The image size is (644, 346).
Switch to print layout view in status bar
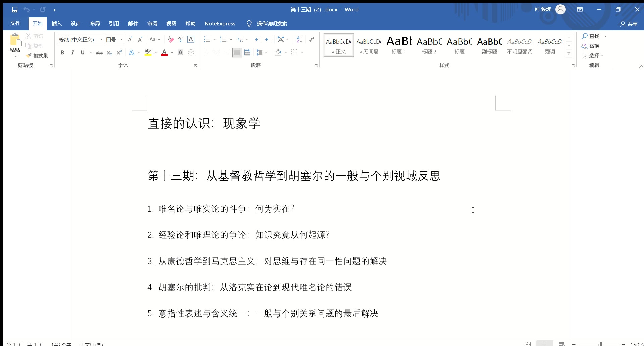(545, 344)
